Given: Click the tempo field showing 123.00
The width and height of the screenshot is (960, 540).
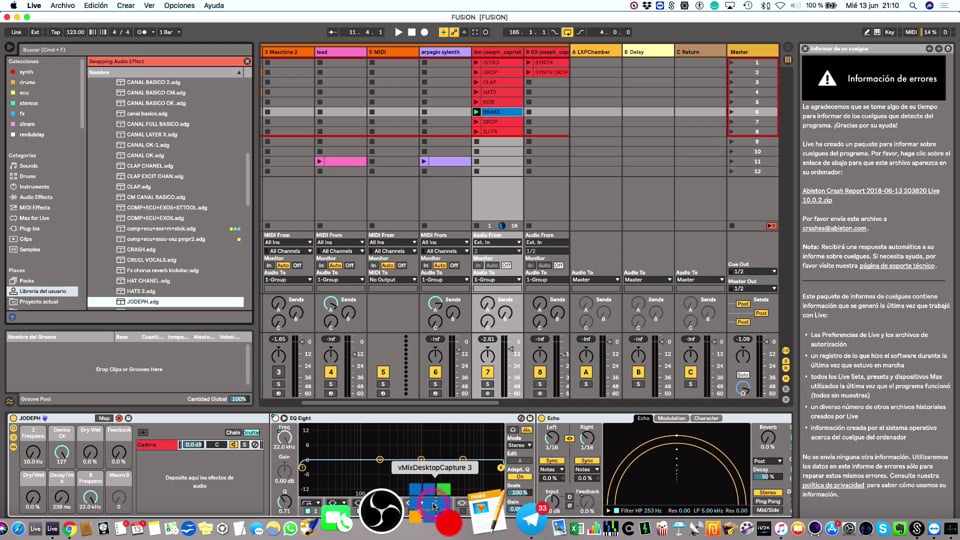Looking at the screenshot, I should [75, 32].
